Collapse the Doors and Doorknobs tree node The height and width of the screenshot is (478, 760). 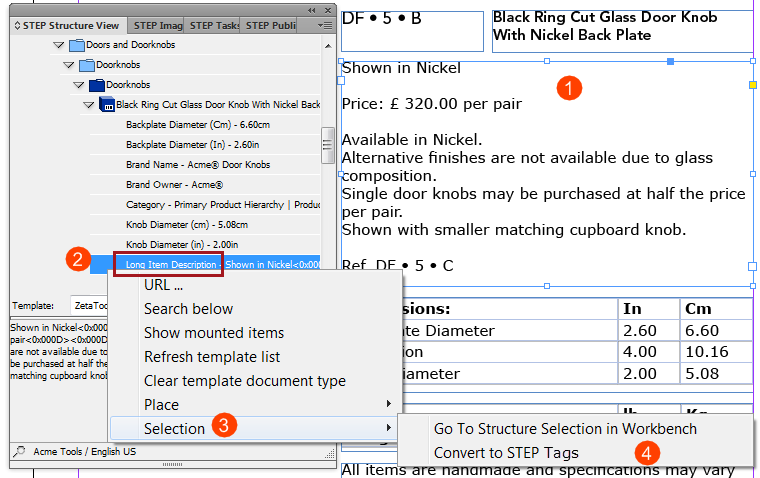(59, 45)
